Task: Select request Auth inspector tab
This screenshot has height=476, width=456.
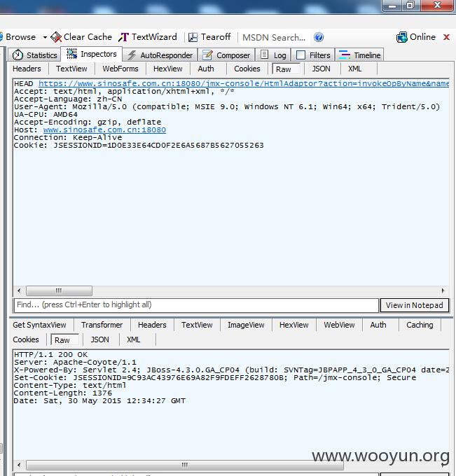Action: [206, 69]
